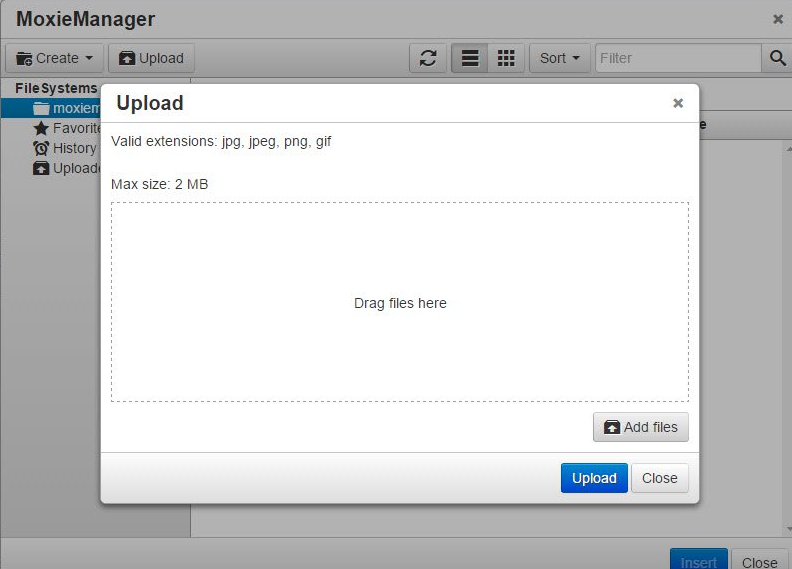
Task: Open the Create dropdown menu
Action: point(55,58)
